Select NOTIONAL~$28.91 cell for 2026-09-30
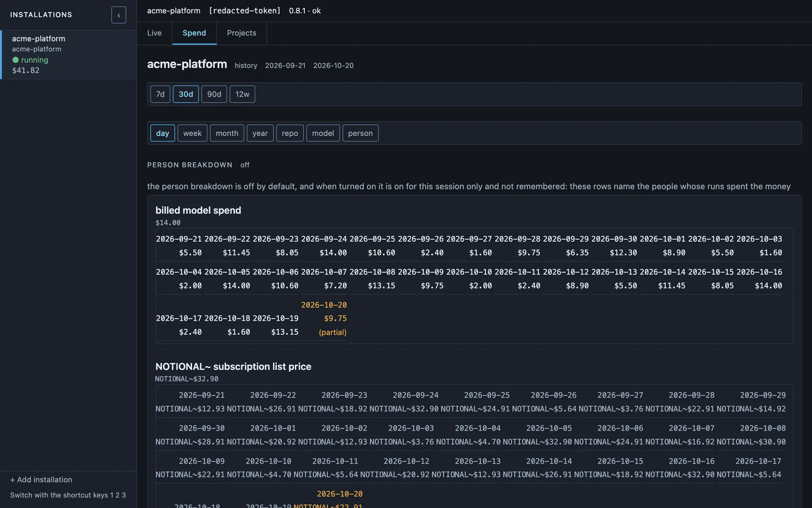812x508 pixels. 190,435
